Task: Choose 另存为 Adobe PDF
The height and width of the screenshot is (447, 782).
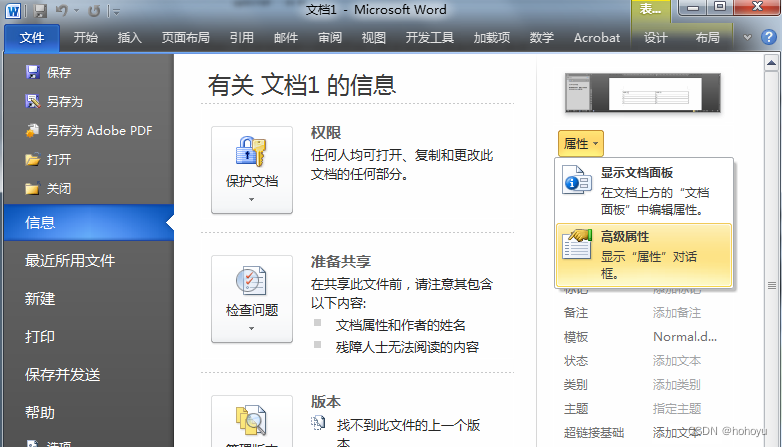Action: pos(89,131)
